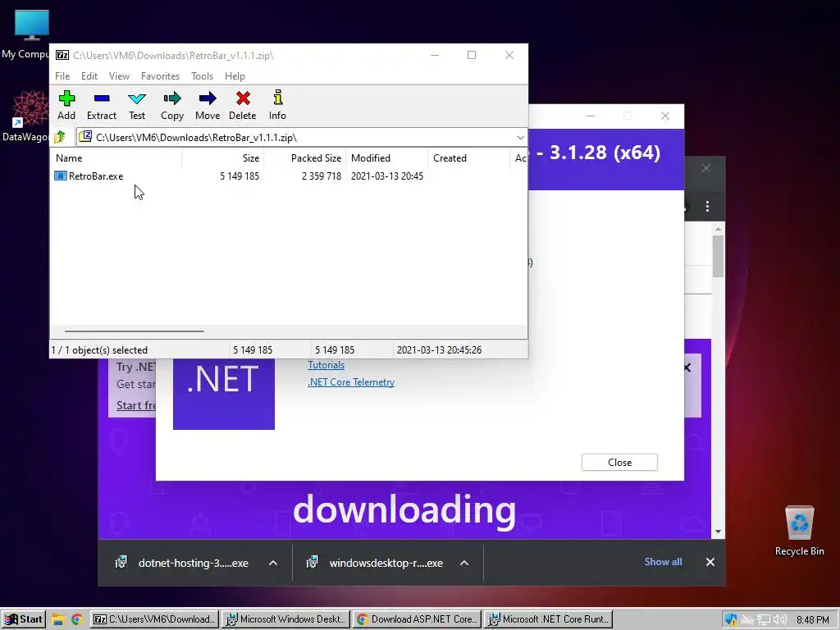Click the scroll-up arrow in Chrome
The image size is (840, 630).
[718, 229]
